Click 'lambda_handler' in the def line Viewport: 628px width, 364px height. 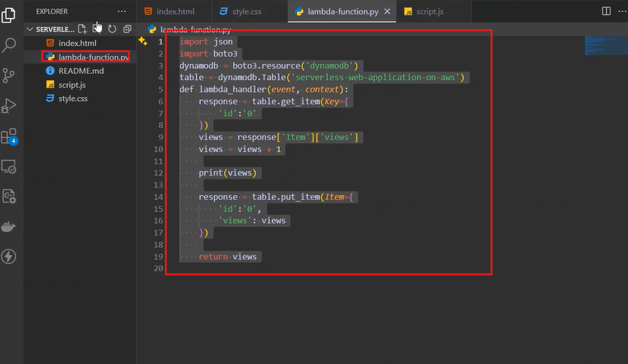(x=232, y=89)
